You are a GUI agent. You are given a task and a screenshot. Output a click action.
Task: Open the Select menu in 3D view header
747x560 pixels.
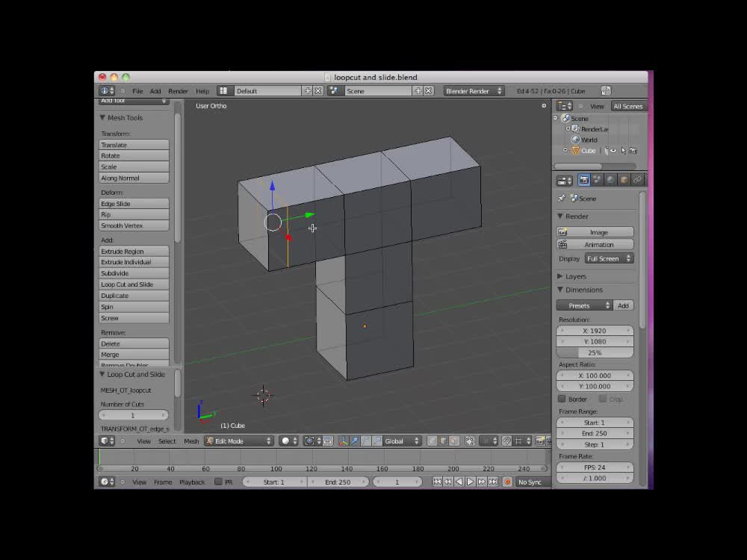(167, 441)
